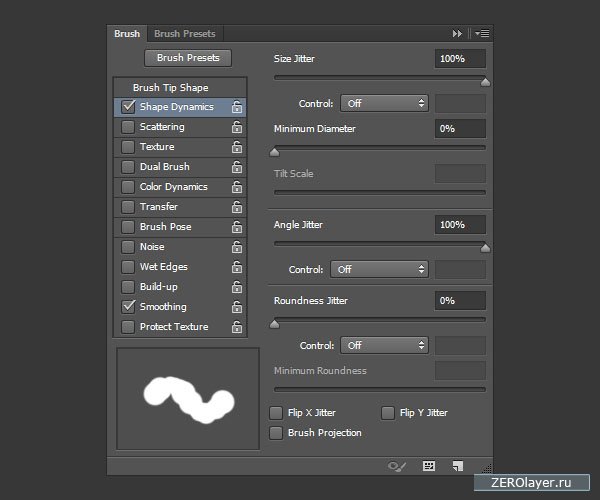Click the Transfer row label
The image size is (600, 500).
(x=159, y=207)
